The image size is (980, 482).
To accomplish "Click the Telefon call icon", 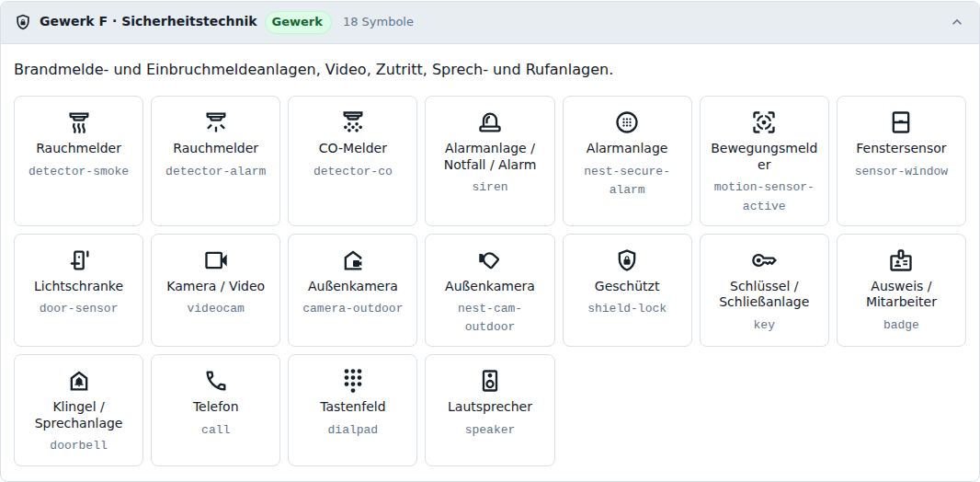I will point(216,381).
